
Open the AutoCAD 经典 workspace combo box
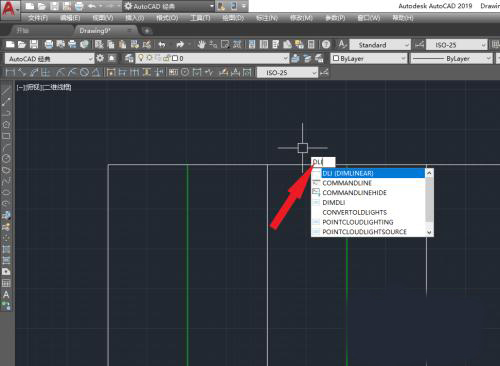pos(49,59)
